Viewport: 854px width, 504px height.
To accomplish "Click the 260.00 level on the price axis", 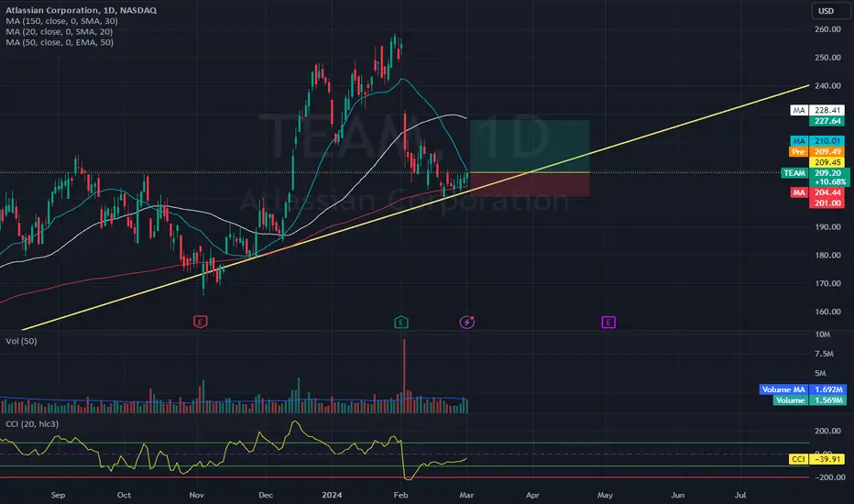I will tap(827, 29).
